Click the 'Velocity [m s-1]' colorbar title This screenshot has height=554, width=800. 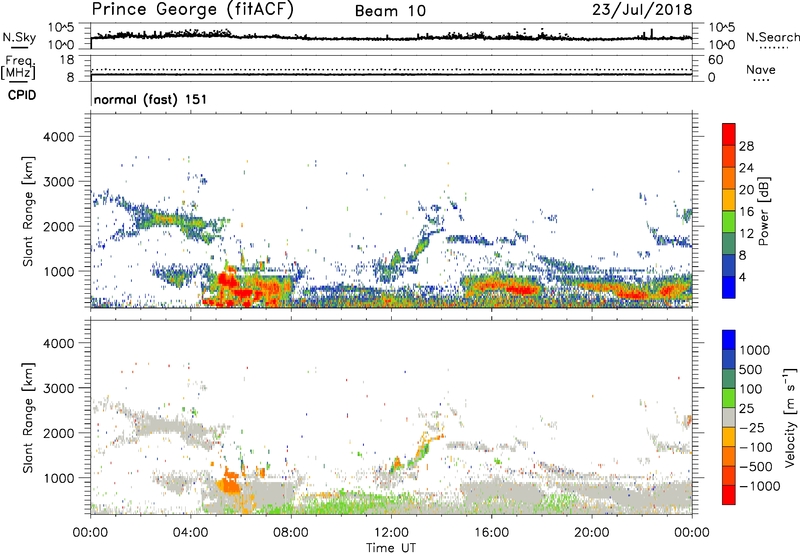[790, 417]
